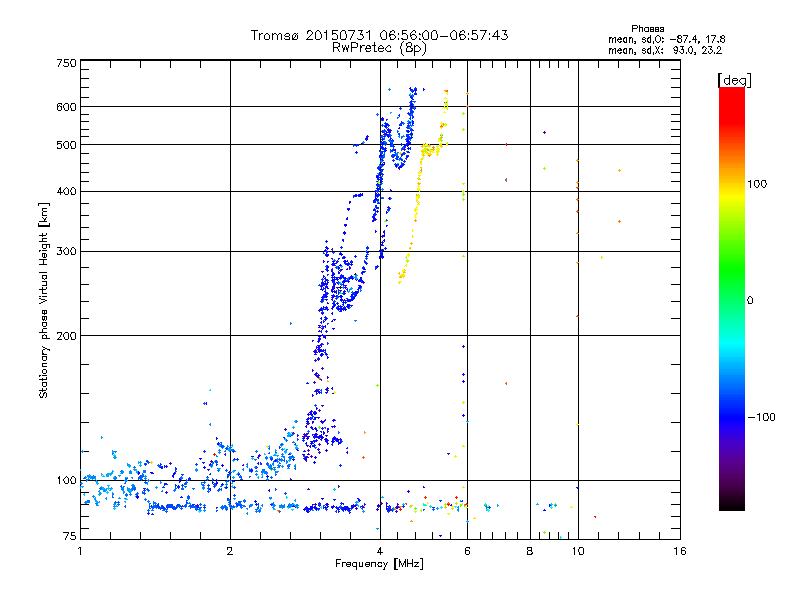800x600 pixels.
Task: Click the '[deg]' colorbar unit label
Action: click(x=734, y=80)
